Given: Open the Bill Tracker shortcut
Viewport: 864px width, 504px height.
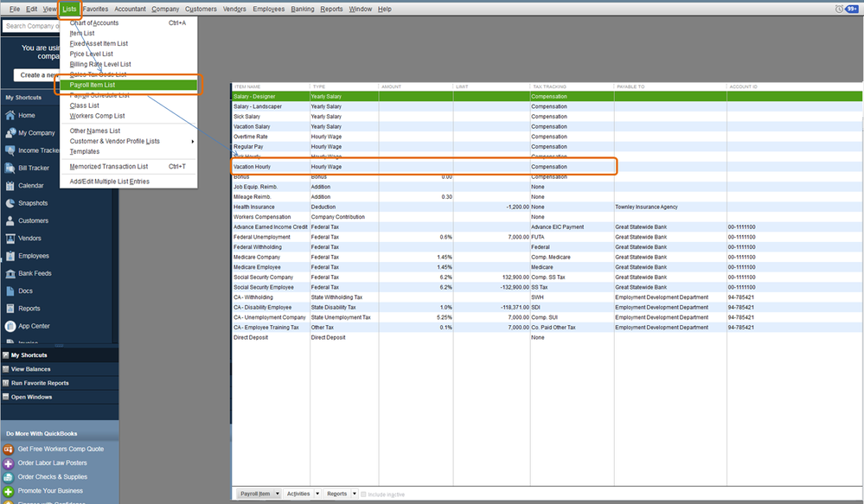Looking at the screenshot, I should [x=28, y=168].
